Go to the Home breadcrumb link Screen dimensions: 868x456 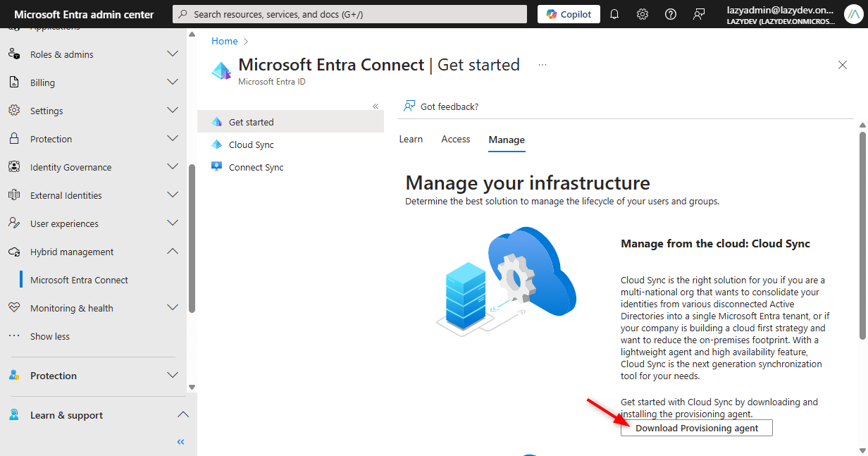point(225,41)
